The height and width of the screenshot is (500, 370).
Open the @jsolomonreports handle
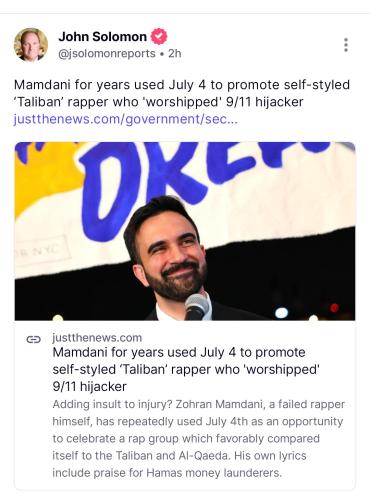(107, 53)
